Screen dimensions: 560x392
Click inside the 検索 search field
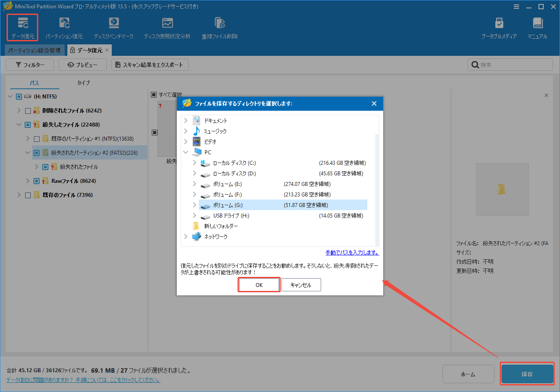510,64
